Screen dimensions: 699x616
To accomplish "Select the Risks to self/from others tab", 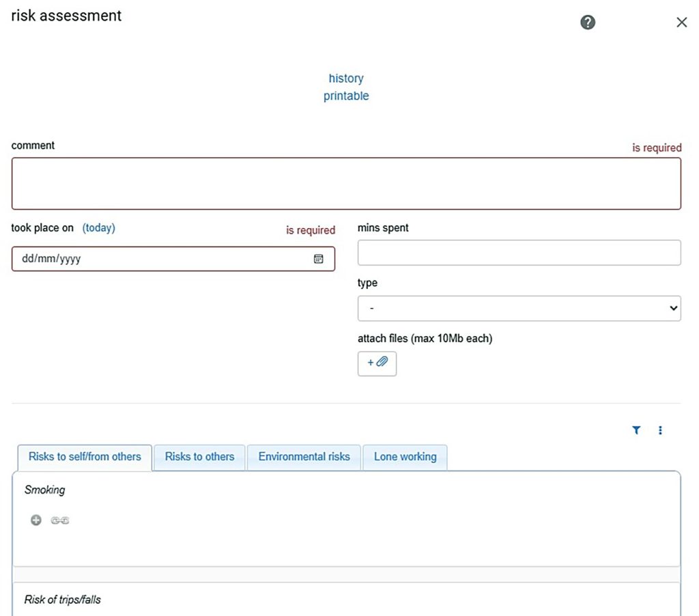I will 85,457.
